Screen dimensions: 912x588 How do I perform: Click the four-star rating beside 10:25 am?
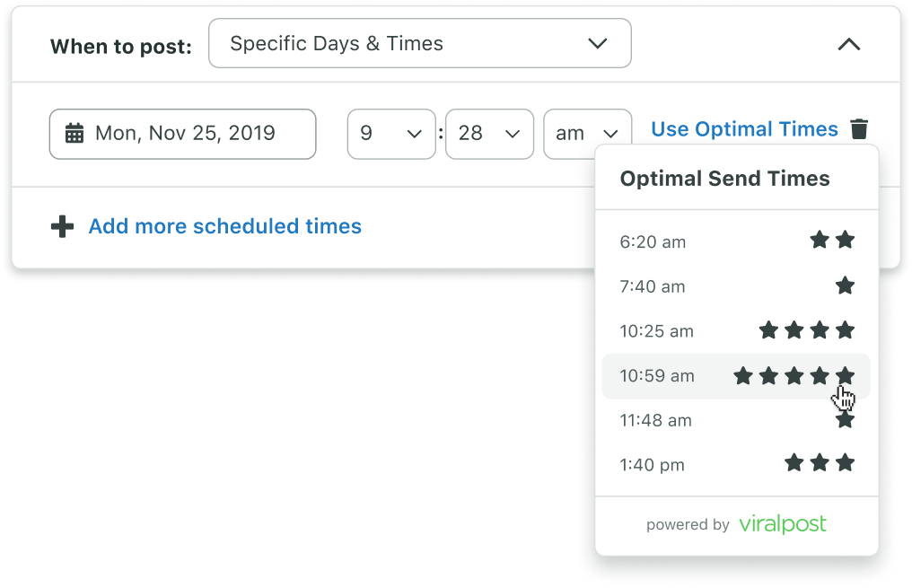(x=806, y=330)
